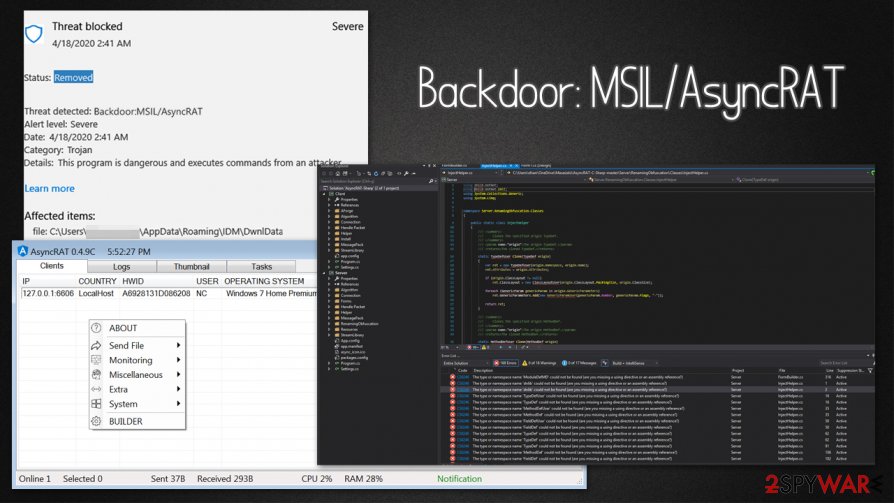
Task: Click the Error List filter funnel icon
Action: click(x=870, y=371)
